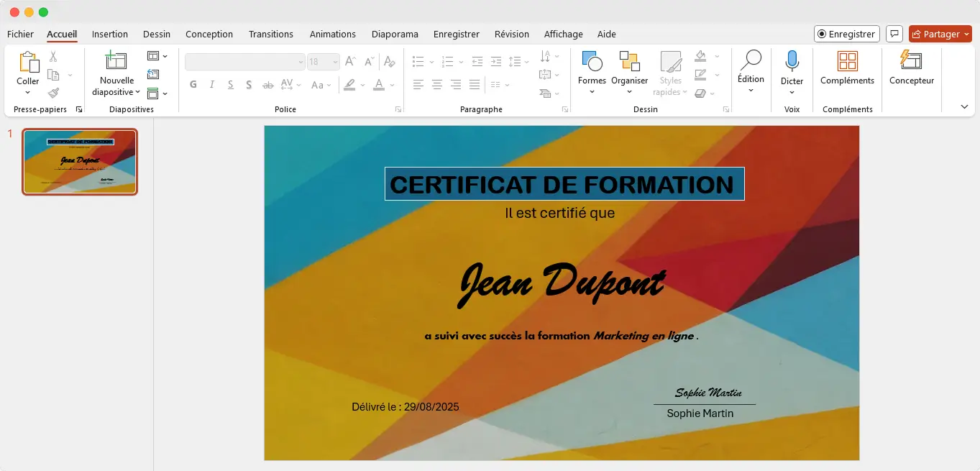Click the convert to SmartArt icon
Image resolution: width=980 pixels, height=471 pixels.
click(x=545, y=93)
